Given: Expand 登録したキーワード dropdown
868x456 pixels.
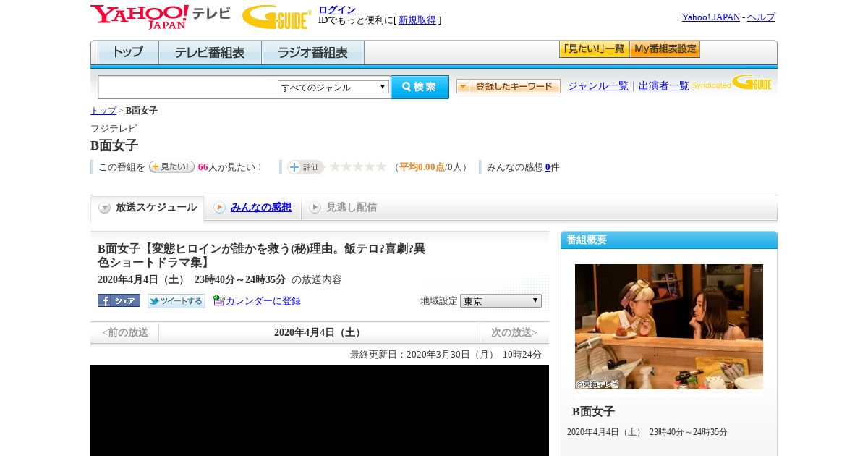Looking at the screenshot, I should pos(509,86).
